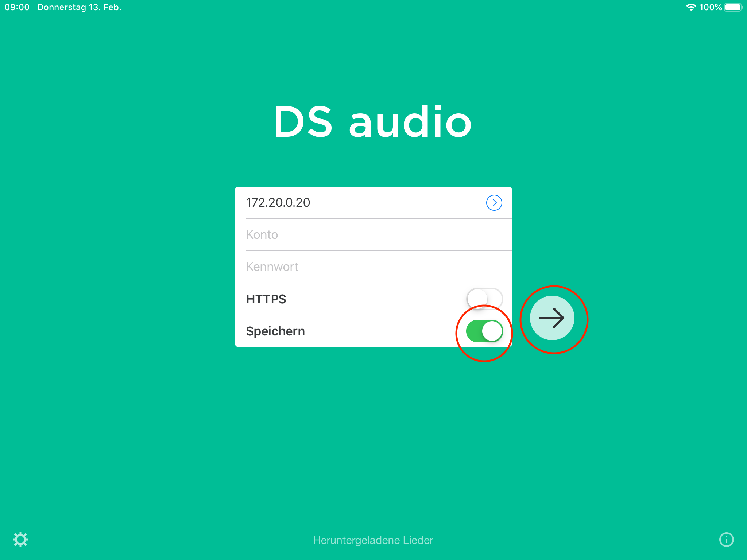Tap the info icon in bottom corner
This screenshot has height=560, width=747.
click(x=726, y=540)
